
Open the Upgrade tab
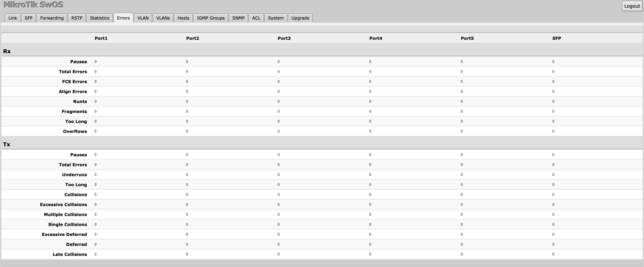[300, 18]
